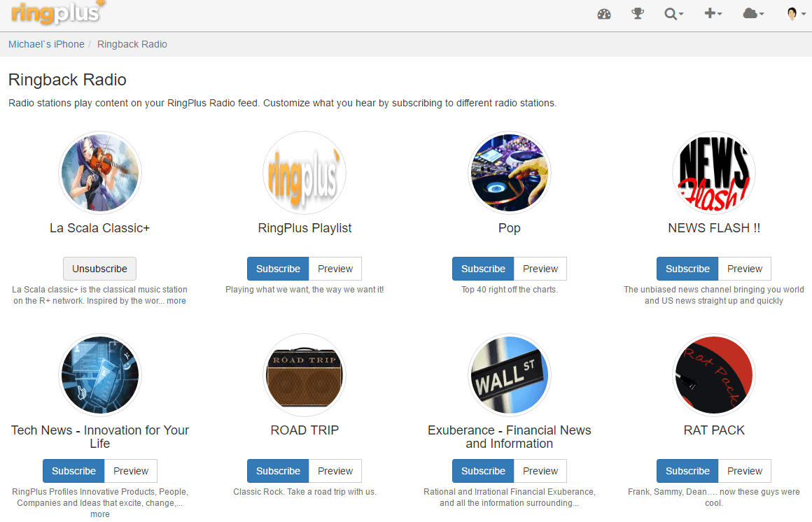
Task: Expand the plus add menu
Action: coord(713,14)
